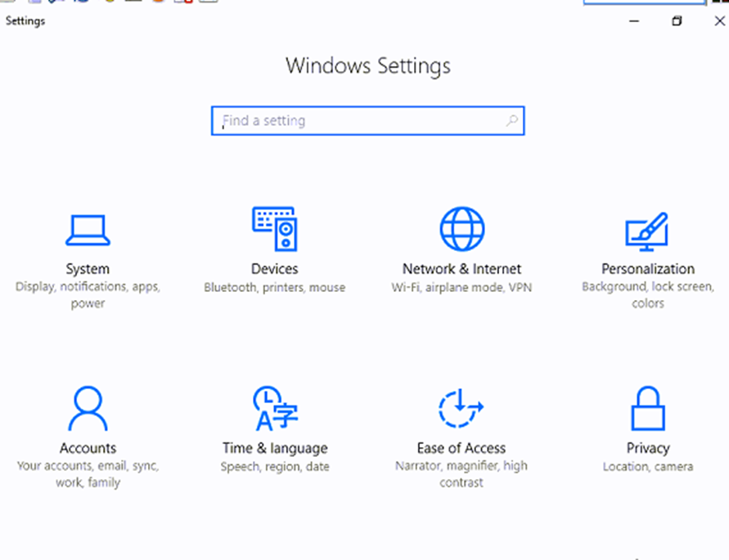
Task: Click the Ease of Access dashed clock icon
Action: [461, 409]
